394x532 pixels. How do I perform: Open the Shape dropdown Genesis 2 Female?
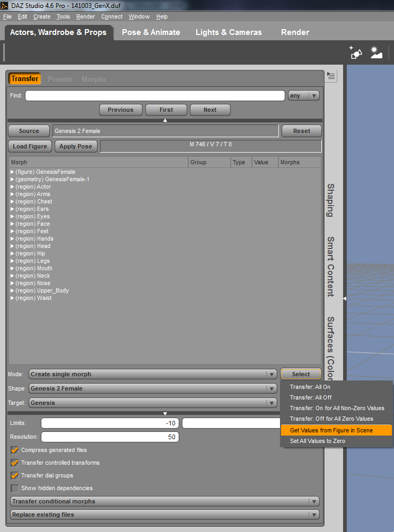153,388
